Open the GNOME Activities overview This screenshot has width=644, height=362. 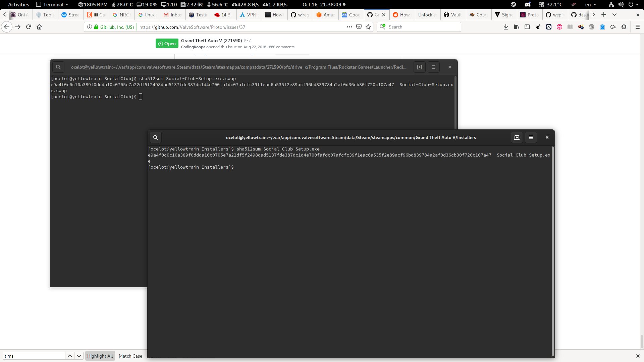(18, 4)
